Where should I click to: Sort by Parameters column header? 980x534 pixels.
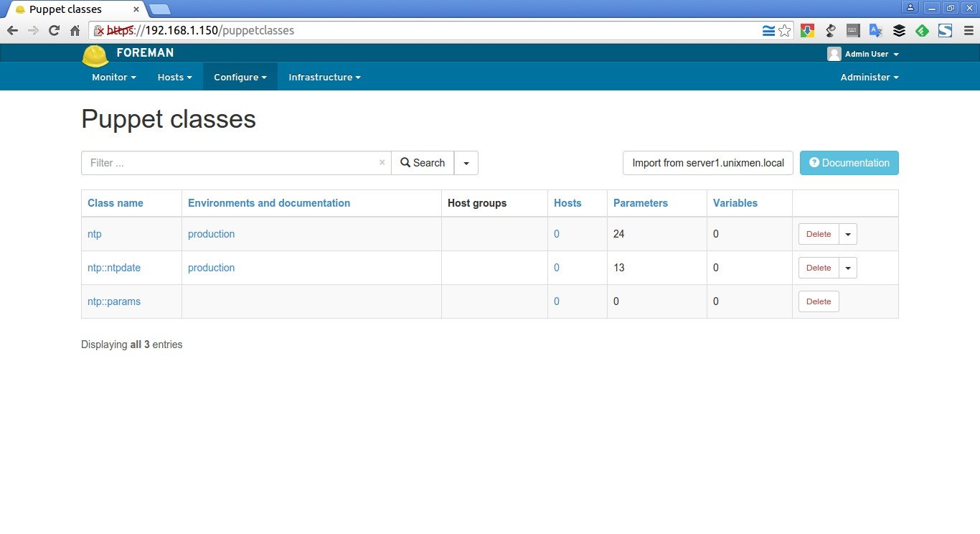tap(641, 203)
